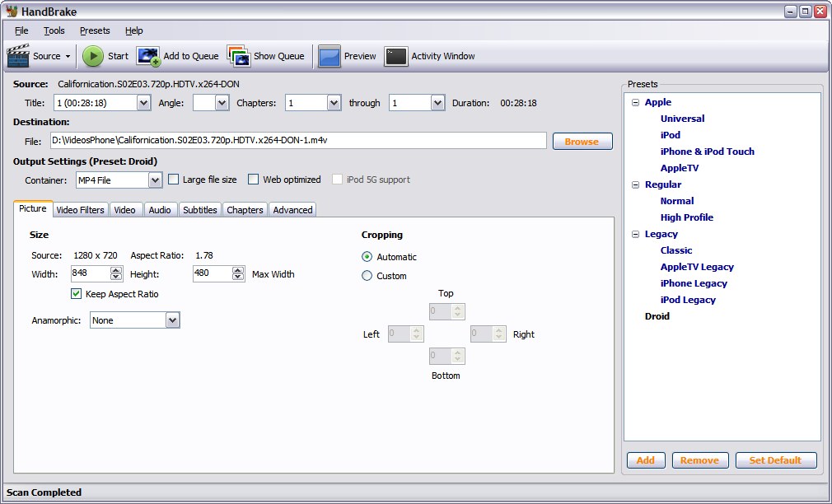Screen dimensions: 832x504
Task: Select the iPod preset
Action: click(671, 135)
